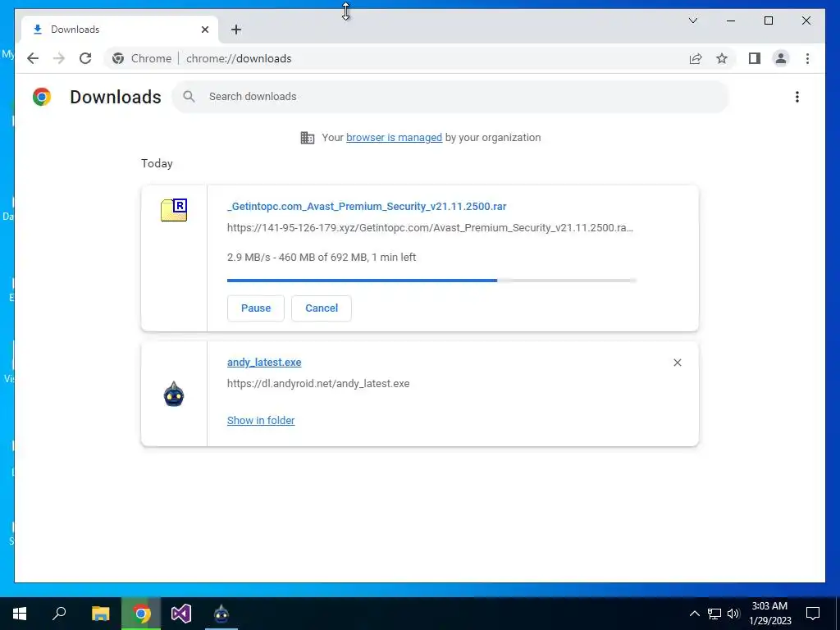Click the search magnifier in Search downloads
This screenshot has height=630, width=840.
(x=189, y=97)
